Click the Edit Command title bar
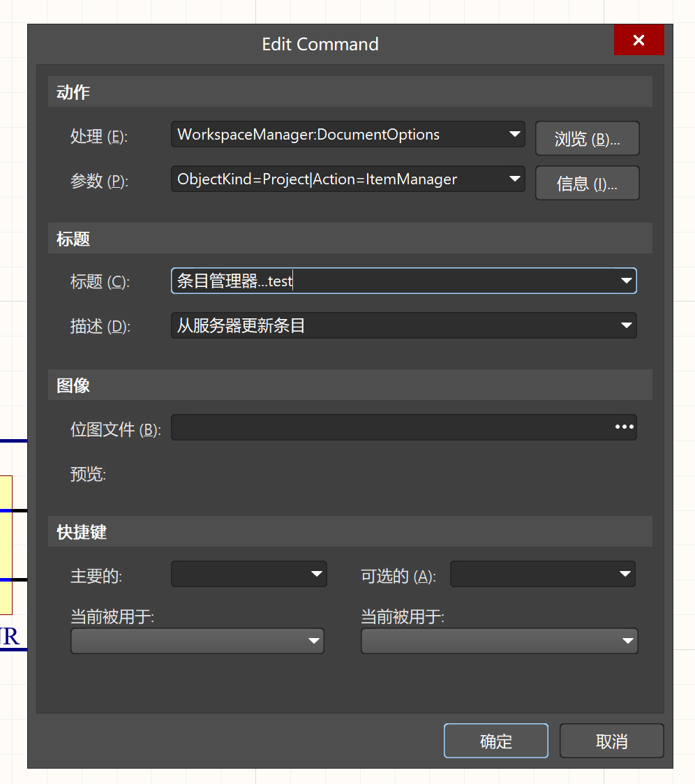The width and height of the screenshot is (695, 784). [x=320, y=44]
